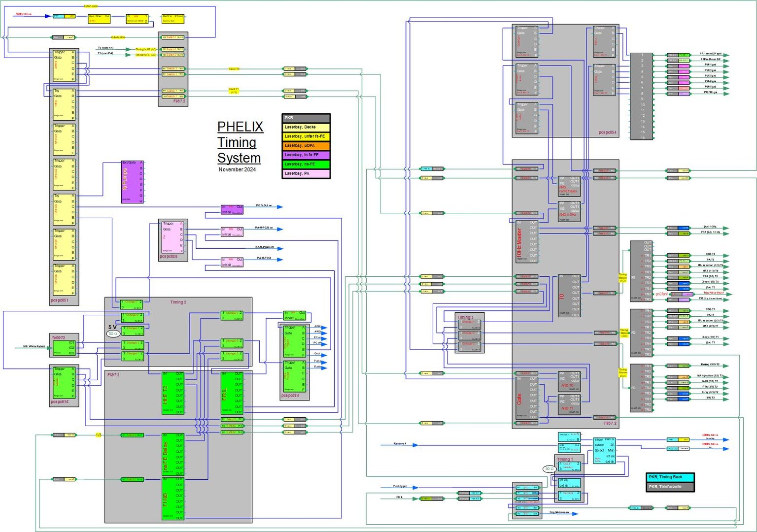Click the PKR grey legend entry
Image resolution: width=757 pixels, height=532 pixels.
pos(306,118)
